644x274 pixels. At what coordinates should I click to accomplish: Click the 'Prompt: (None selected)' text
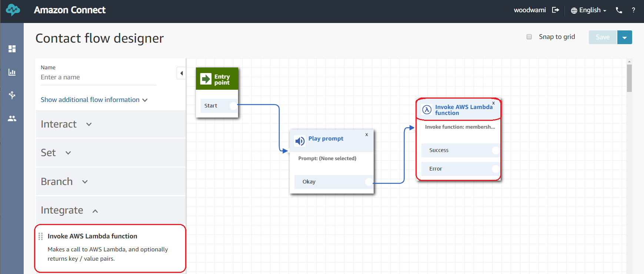(x=327, y=158)
